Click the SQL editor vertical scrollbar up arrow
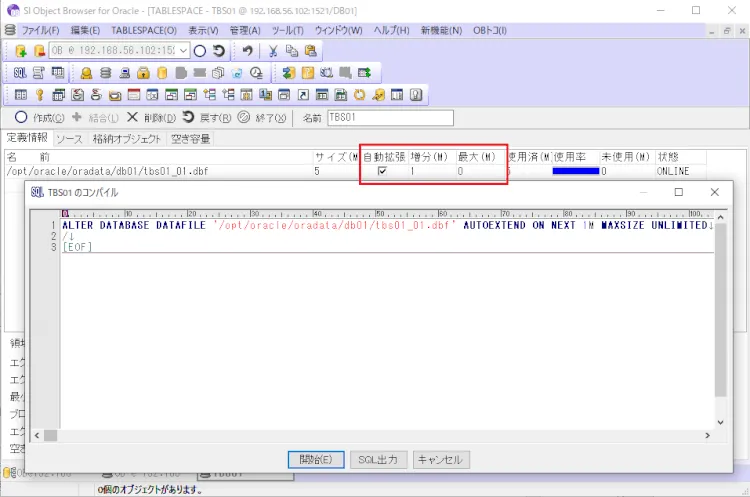This screenshot has height=497, width=750. click(720, 217)
